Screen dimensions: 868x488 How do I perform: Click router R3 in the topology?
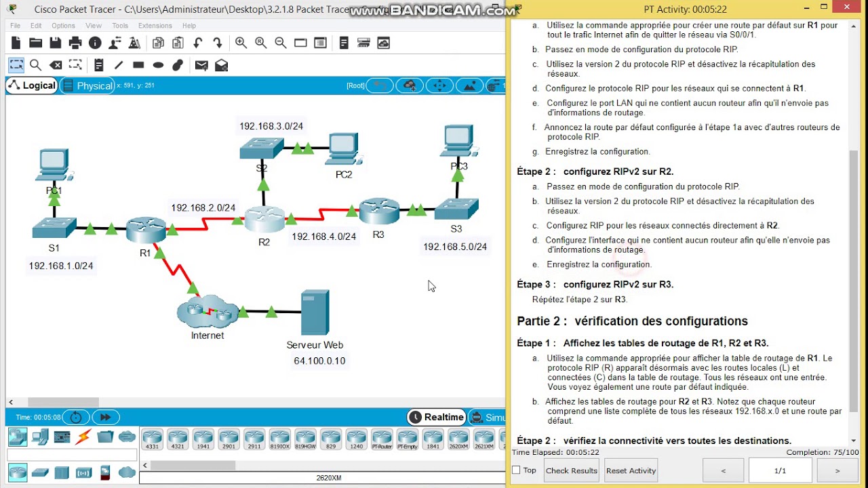pos(379,211)
